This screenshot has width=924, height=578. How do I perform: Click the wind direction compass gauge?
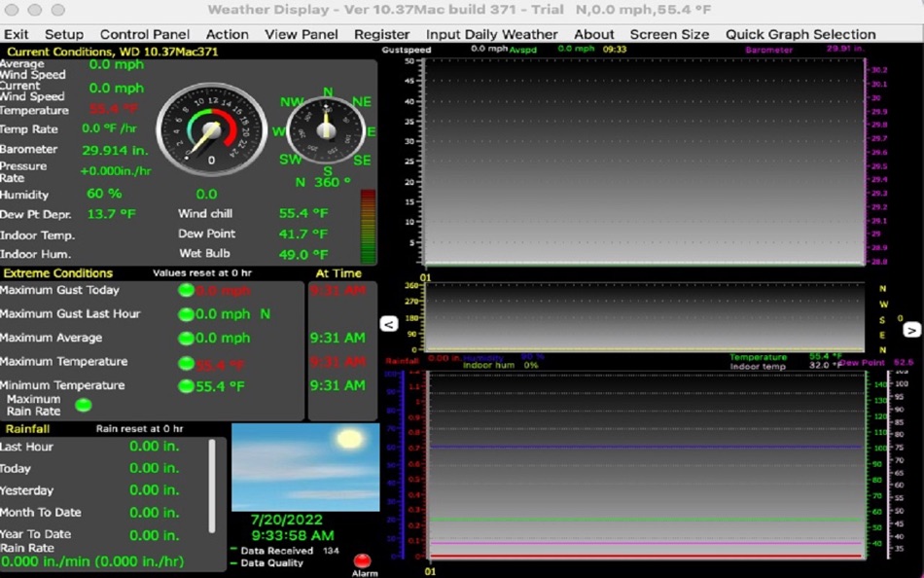pos(326,130)
